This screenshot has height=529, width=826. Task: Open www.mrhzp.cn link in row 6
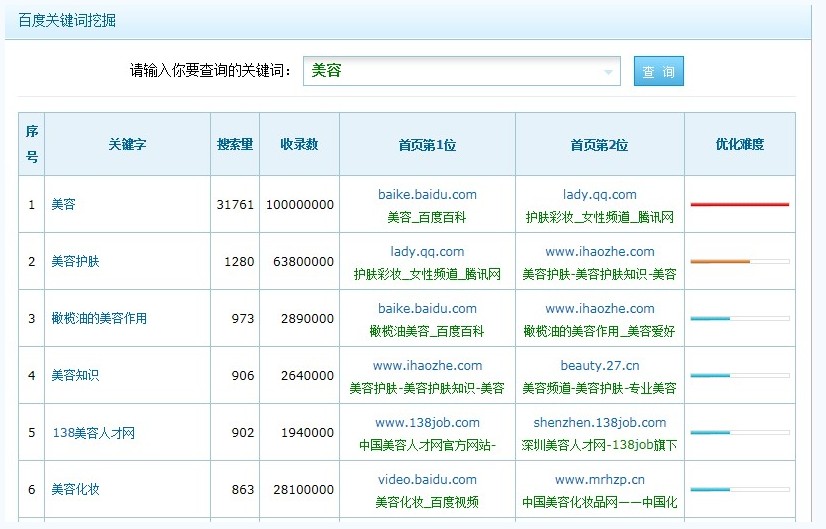(x=599, y=480)
